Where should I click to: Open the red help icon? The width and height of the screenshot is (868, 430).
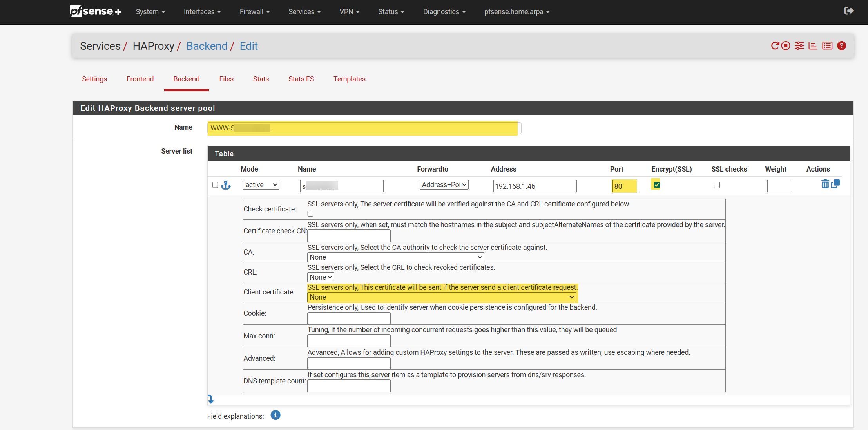tap(841, 46)
